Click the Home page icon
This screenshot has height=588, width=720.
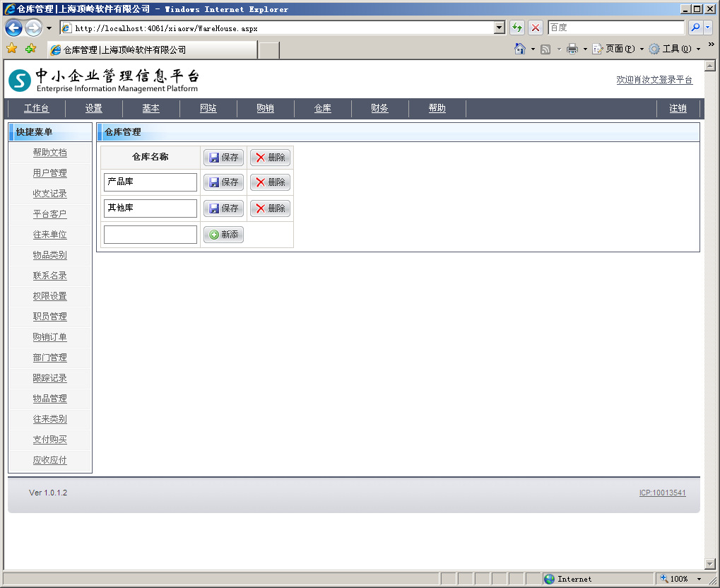point(520,49)
